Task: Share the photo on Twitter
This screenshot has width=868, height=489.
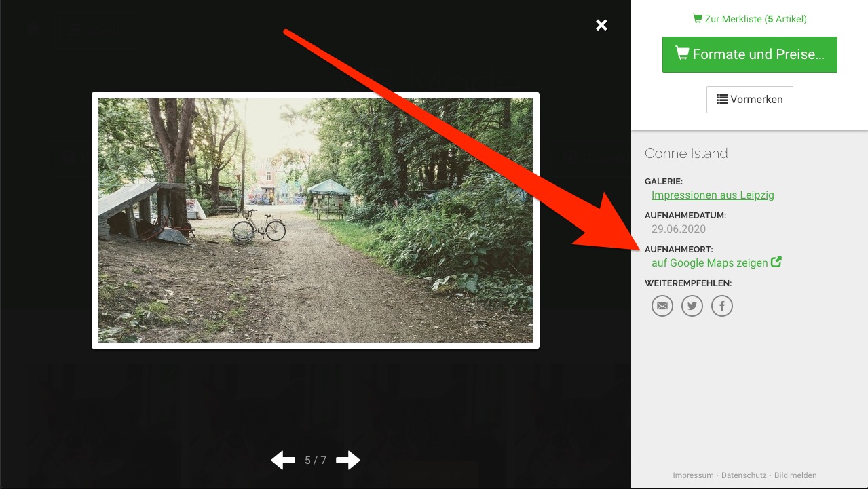Action: tap(692, 306)
